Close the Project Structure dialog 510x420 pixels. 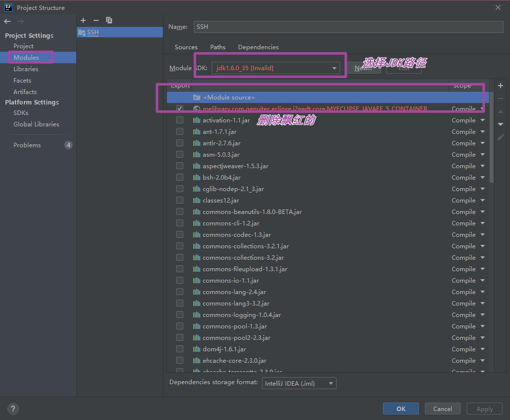coord(498,7)
